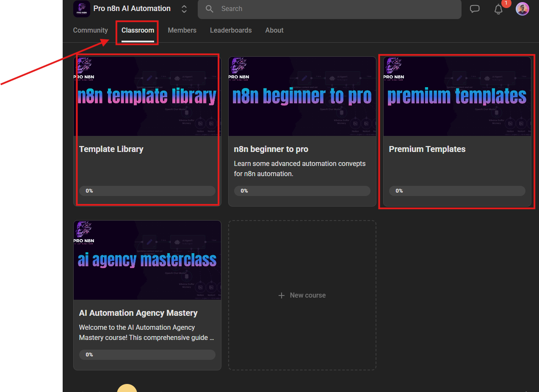Open the n8n beginner to pro thumbnail

(302, 97)
